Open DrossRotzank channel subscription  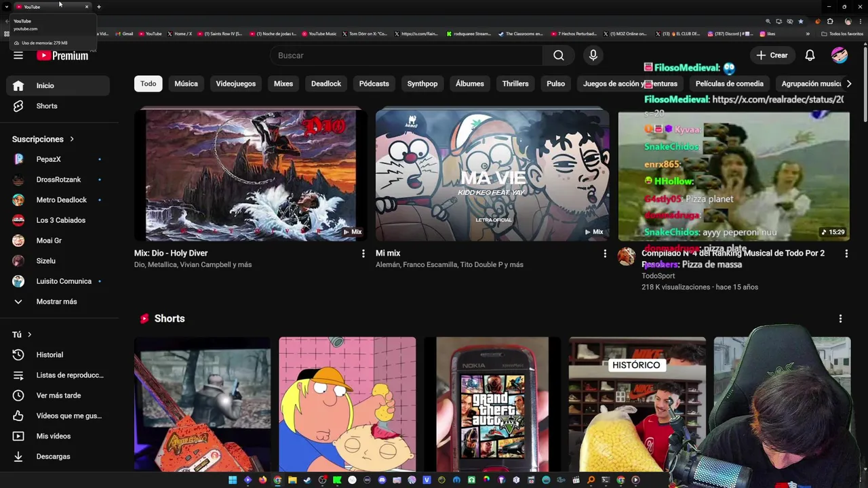(58, 180)
